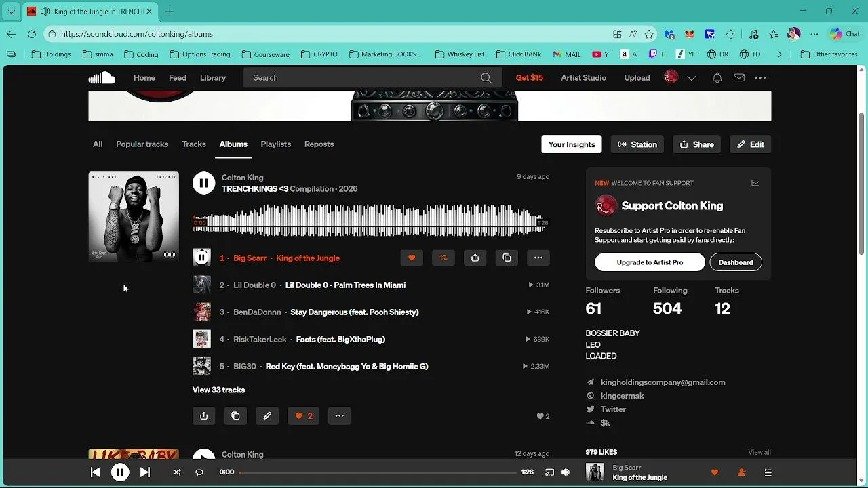Play Facts feat. BigXthaPlug track

[340, 340]
